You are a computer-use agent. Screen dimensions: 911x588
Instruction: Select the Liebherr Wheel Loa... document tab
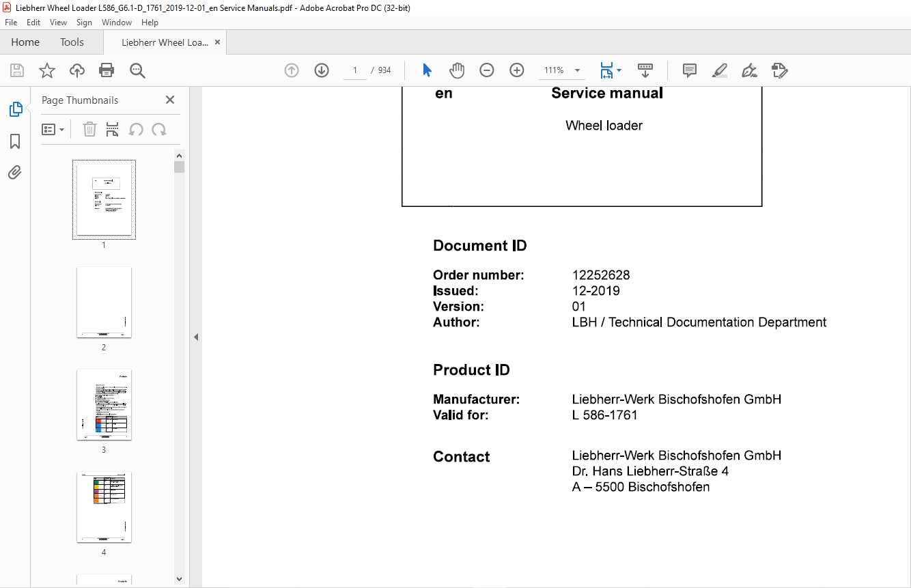coord(165,42)
